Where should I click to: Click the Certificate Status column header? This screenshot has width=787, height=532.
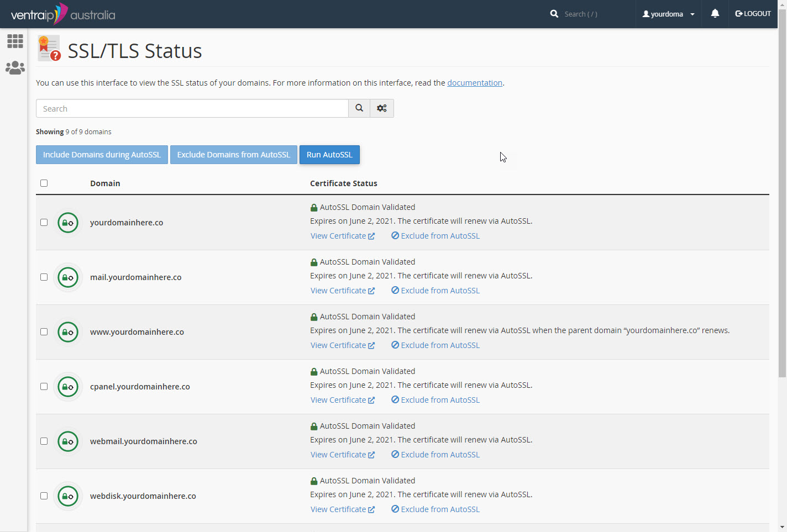point(344,183)
